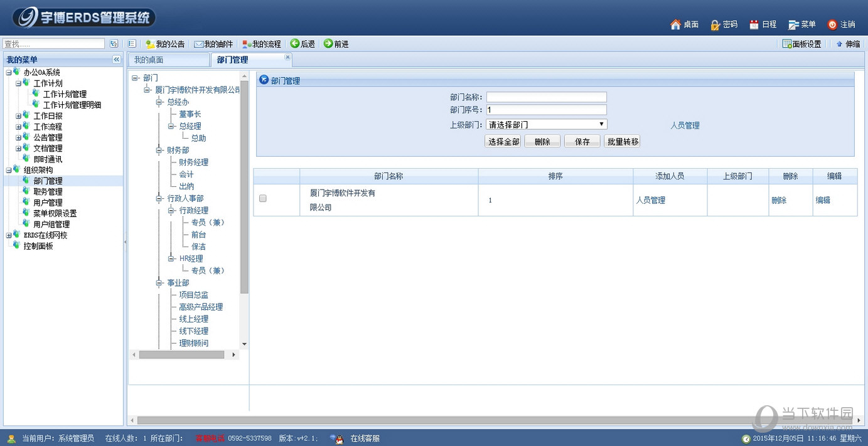Click 删除 link in the table row
868x446 pixels.
pyautogui.click(x=779, y=200)
